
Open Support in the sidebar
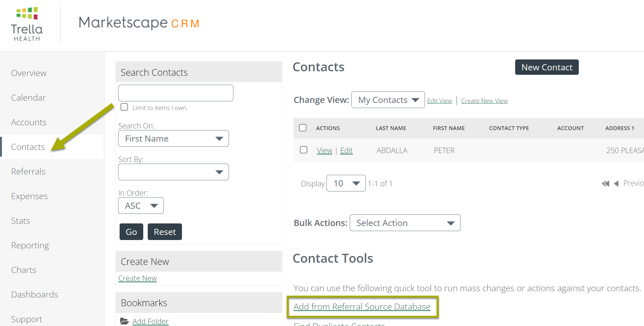[27, 319]
